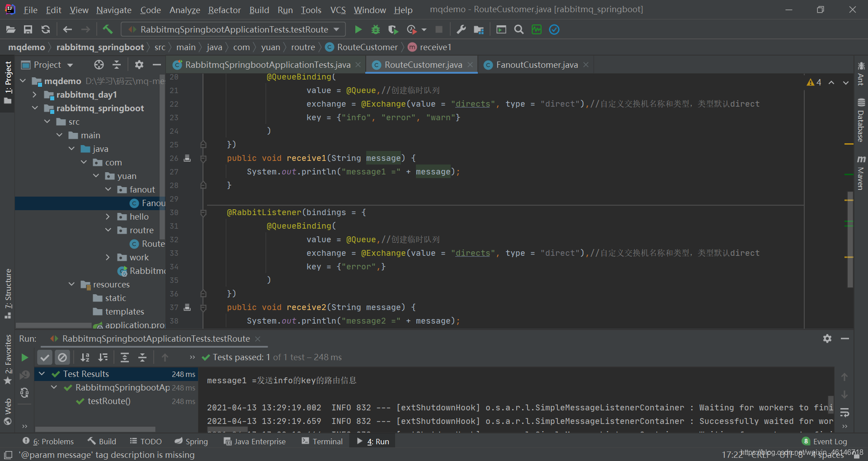Go to next highlighted error arrow in editor
Screen dimensions: 868x461
845,82
